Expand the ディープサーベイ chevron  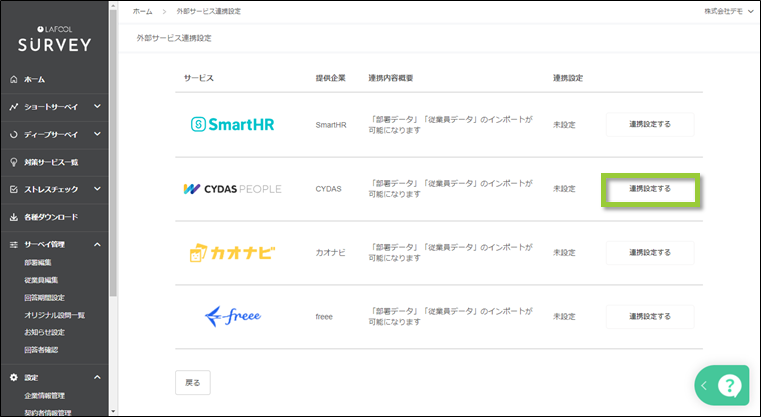click(x=97, y=134)
